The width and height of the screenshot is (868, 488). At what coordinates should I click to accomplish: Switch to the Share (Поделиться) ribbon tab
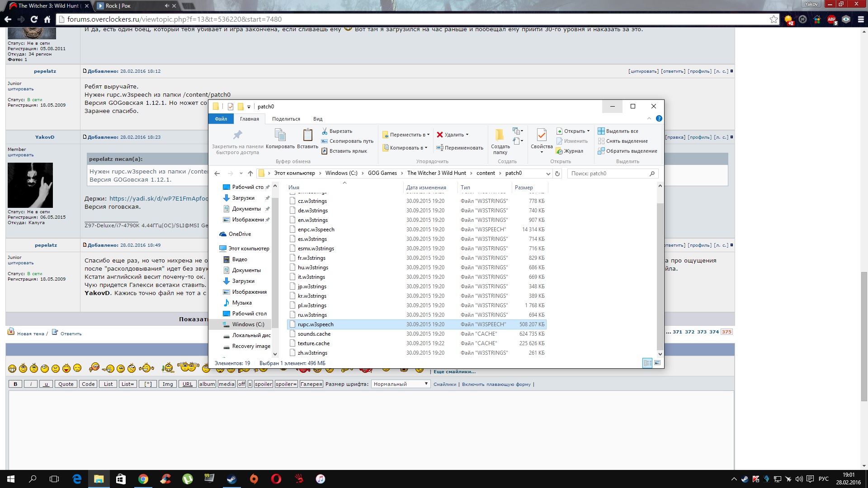[x=286, y=119]
